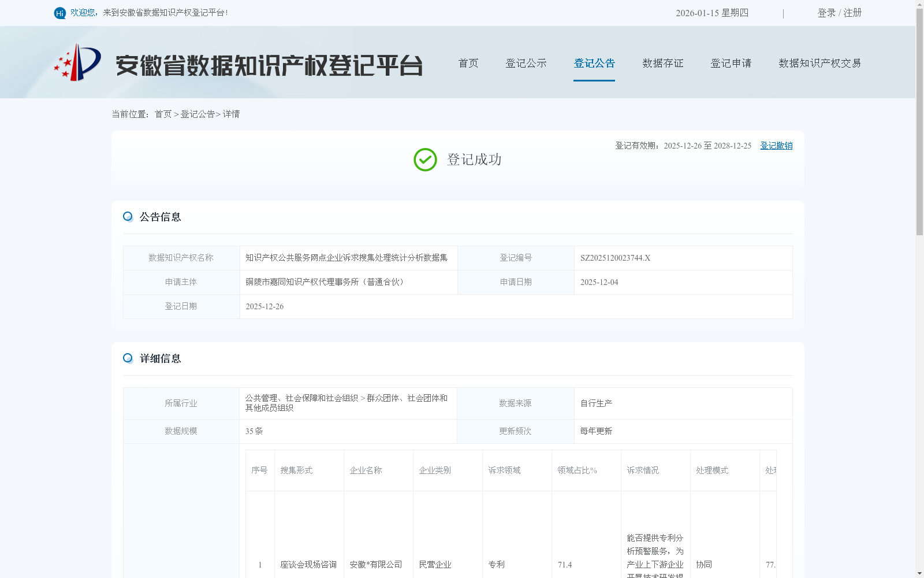The image size is (924, 578).
Task: Click the scrollbar down arrow
Action: click(919, 573)
